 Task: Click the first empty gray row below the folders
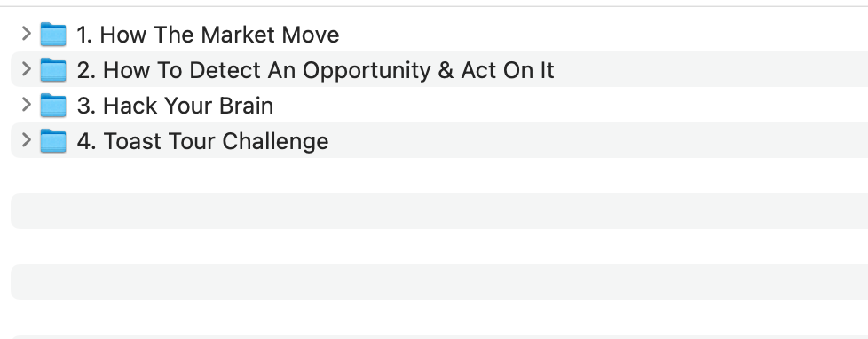click(439, 211)
